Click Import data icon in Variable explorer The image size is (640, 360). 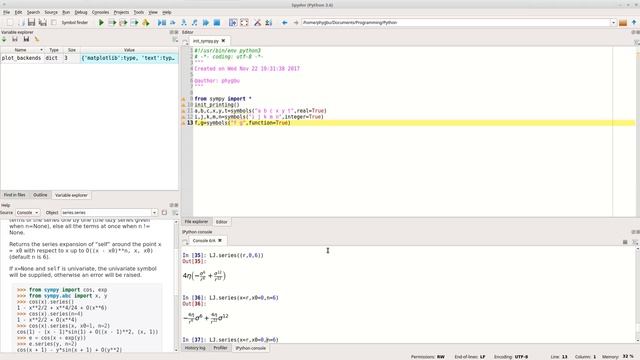4,39
